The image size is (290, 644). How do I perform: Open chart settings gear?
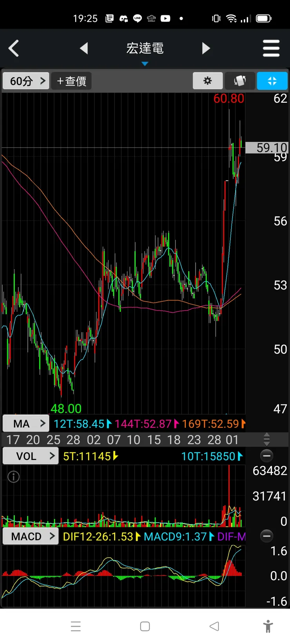point(208,81)
